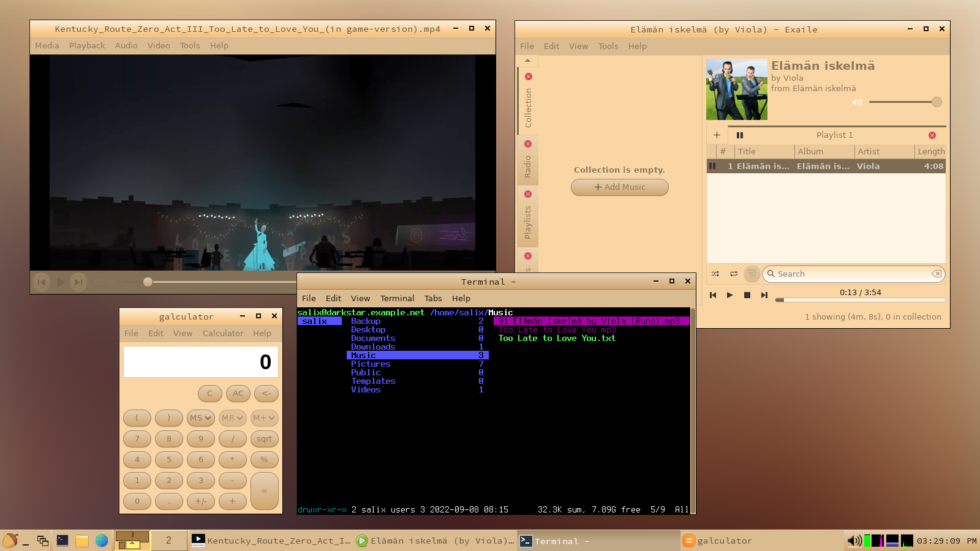Open the window list icon in taskbar
980x551 pixels.
click(x=42, y=541)
